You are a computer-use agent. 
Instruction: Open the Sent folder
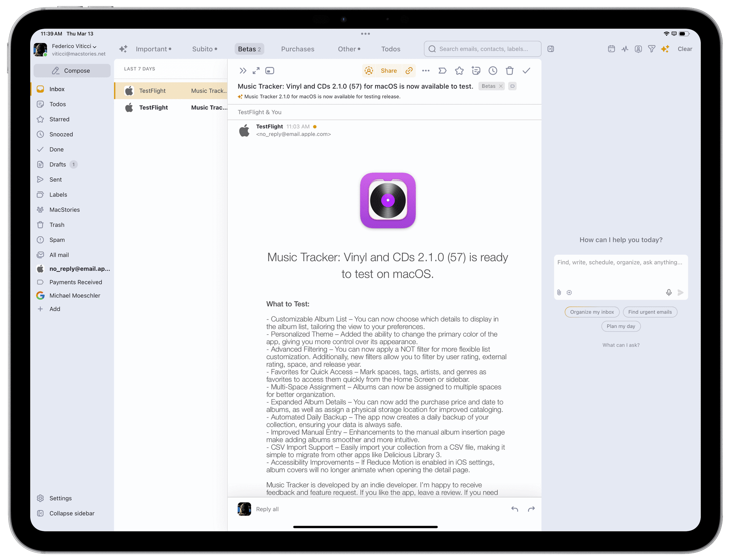click(72, 179)
